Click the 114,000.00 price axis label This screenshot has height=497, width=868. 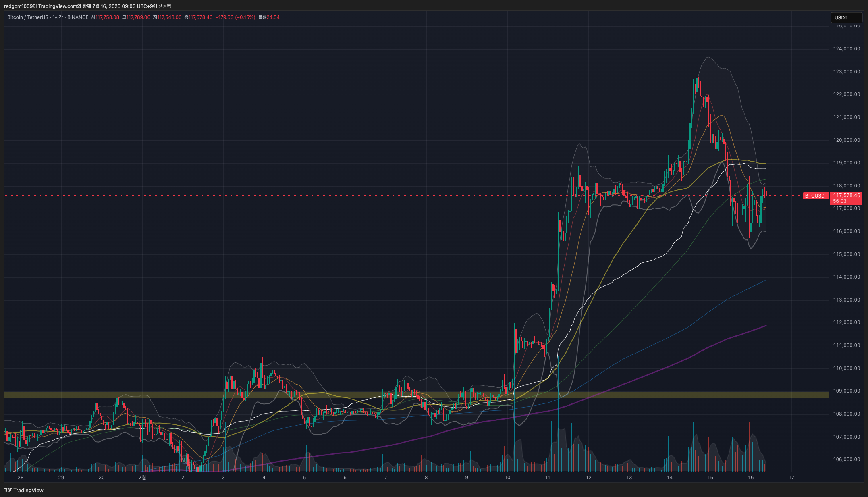(x=847, y=277)
